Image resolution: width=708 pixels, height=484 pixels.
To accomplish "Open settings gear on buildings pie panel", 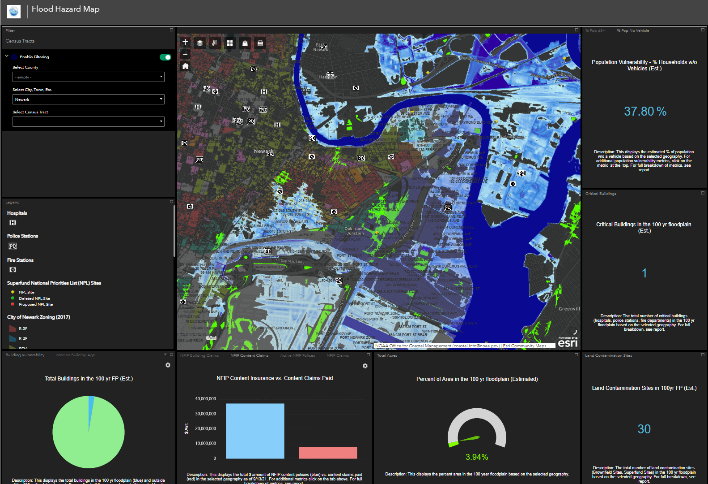I will [169, 365].
